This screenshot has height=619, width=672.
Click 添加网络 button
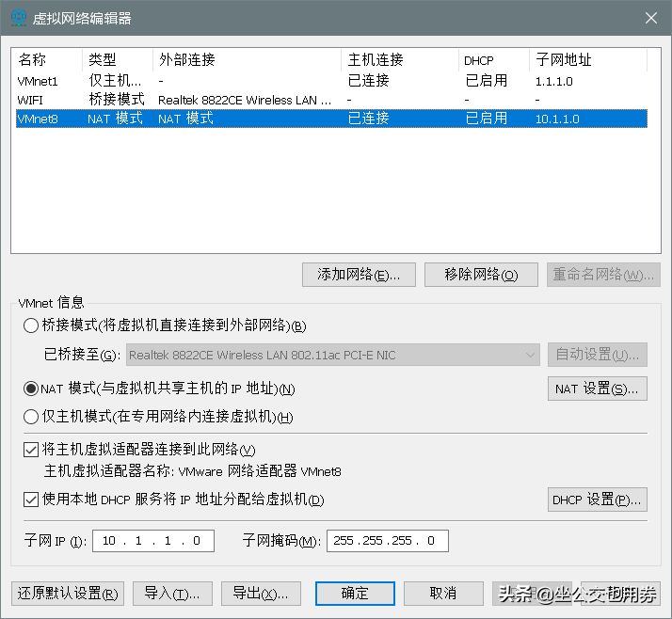(359, 275)
